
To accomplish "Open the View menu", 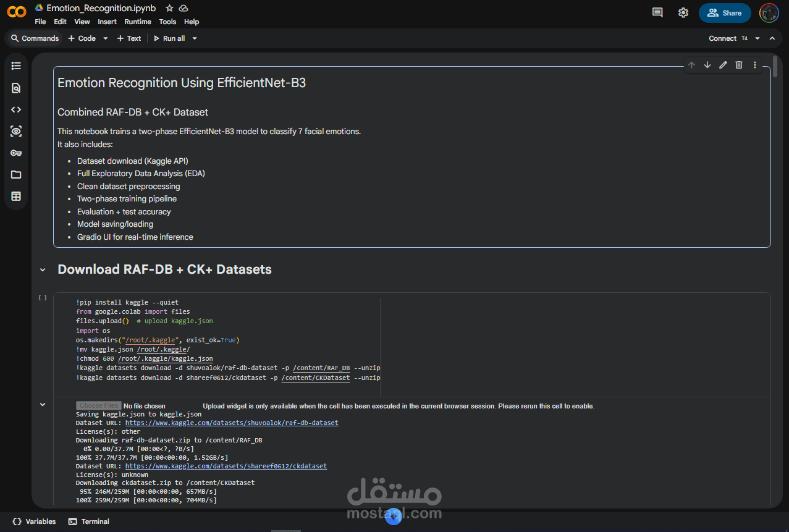I will (x=82, y=22).
